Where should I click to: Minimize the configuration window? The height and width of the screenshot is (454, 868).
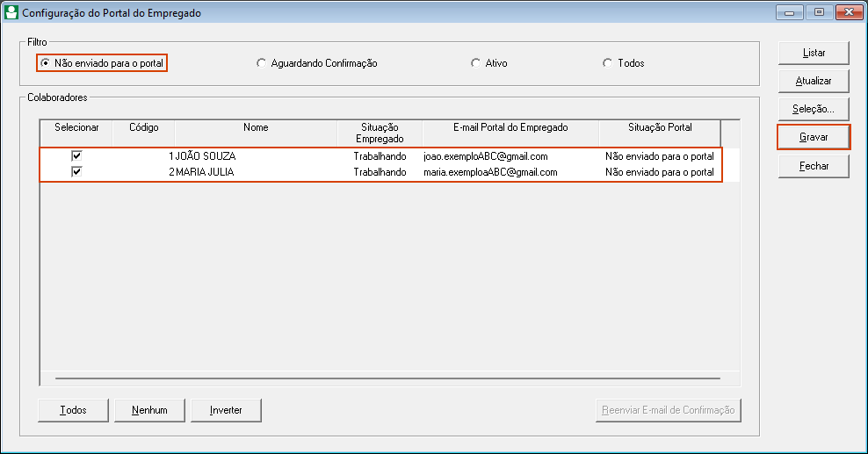pos(790,12)
